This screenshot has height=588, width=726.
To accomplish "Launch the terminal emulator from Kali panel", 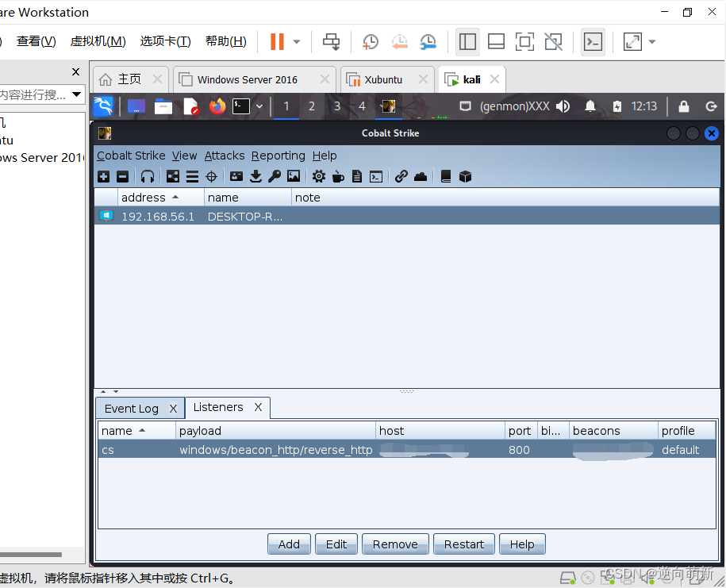I will click(240, 106).
